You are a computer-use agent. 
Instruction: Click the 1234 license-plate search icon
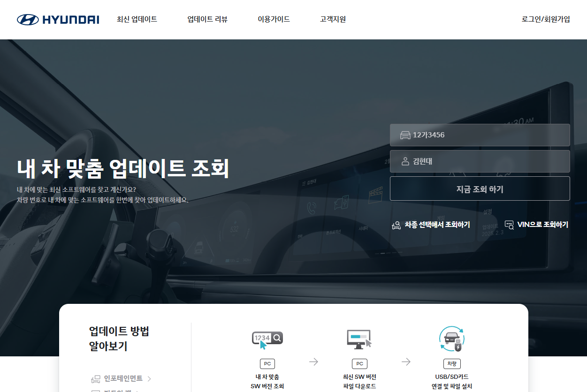[x=267, y=337]
